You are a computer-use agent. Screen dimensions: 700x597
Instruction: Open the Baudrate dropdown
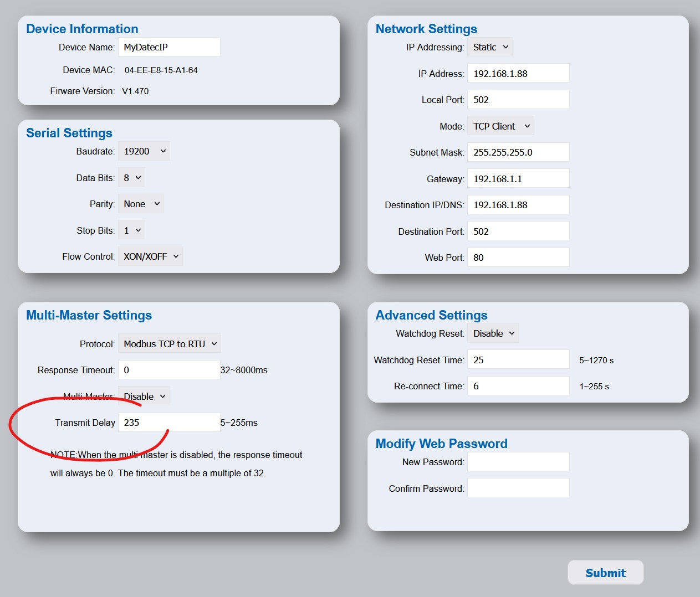[x=144, y=151]
